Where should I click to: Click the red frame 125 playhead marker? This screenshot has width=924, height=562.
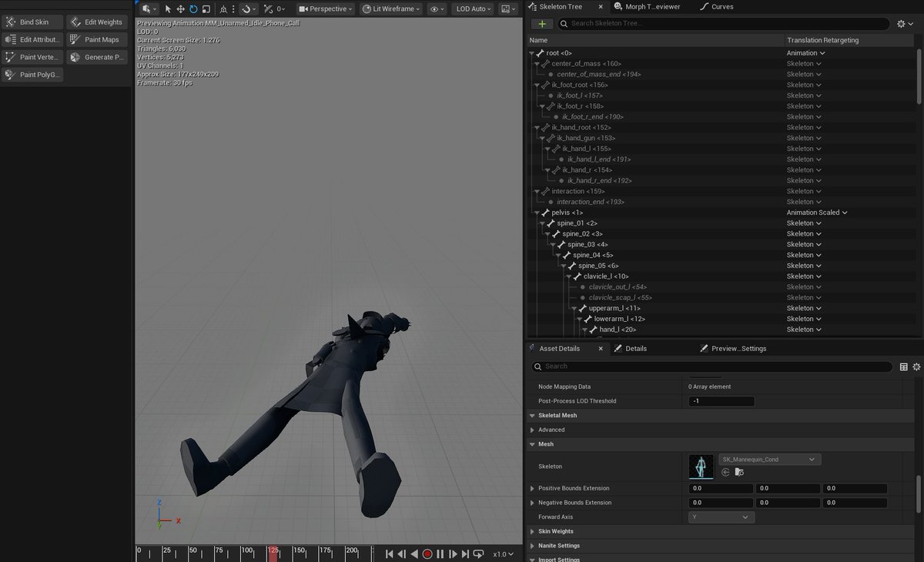(272, 554)
